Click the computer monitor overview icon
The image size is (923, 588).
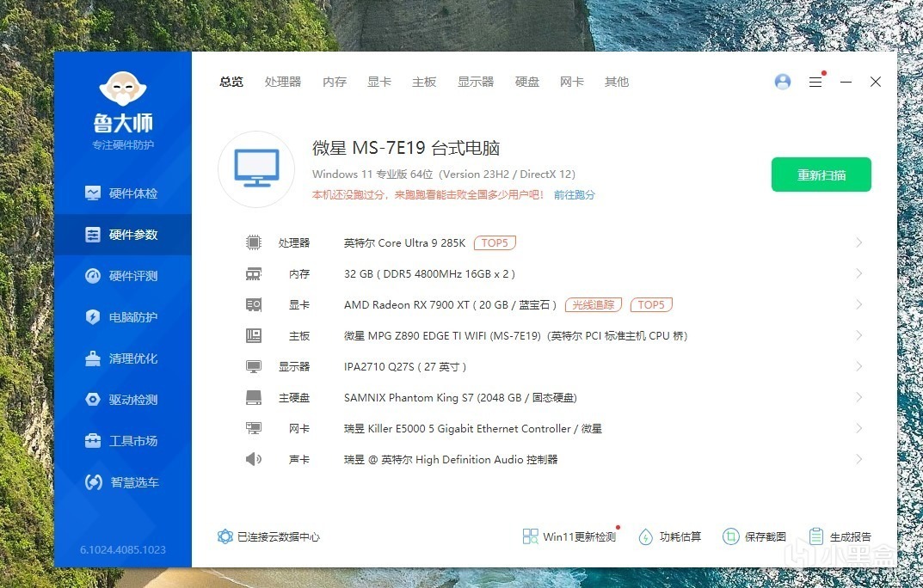256,168
